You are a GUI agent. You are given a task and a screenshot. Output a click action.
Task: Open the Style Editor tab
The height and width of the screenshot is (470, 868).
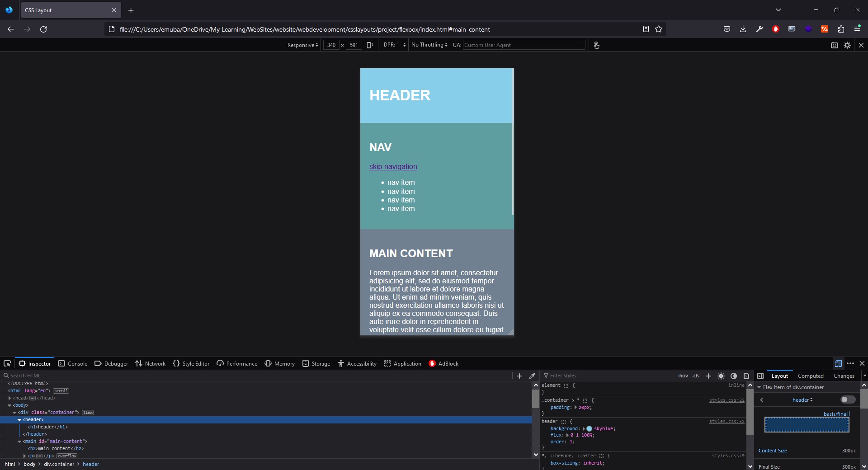click(x=191, y=363)
